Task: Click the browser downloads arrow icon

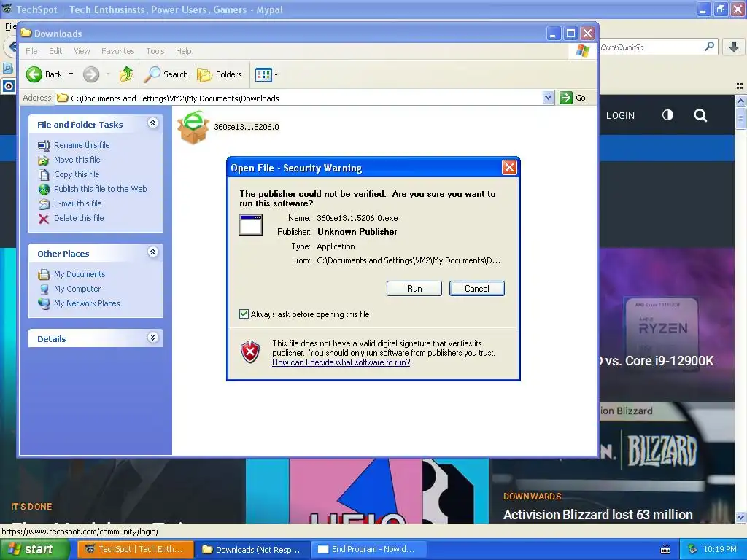Action: point(734,47)
